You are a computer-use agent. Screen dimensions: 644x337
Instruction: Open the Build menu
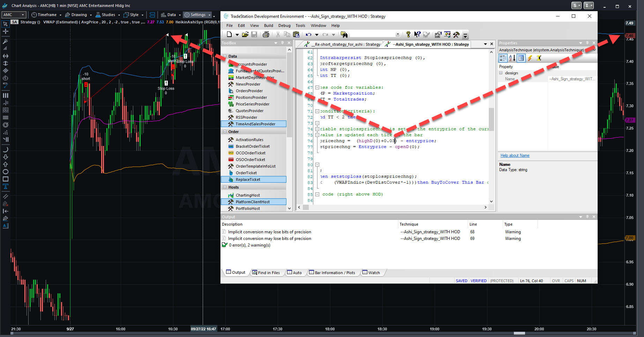269,25
